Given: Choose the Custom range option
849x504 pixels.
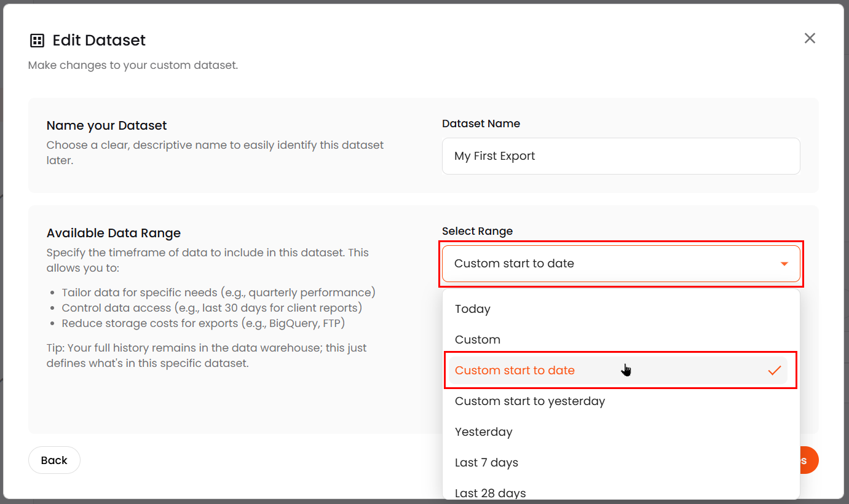Looking at the screenshot, I should 477,340.
